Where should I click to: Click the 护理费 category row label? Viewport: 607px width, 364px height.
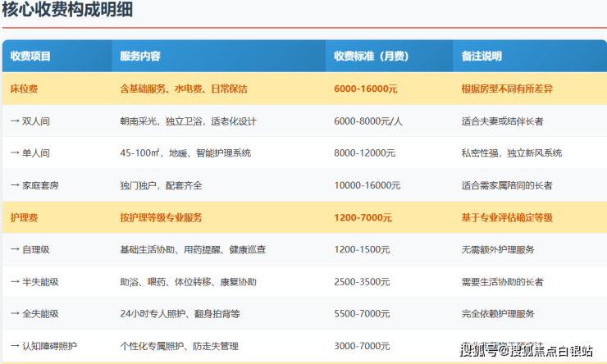24,217
